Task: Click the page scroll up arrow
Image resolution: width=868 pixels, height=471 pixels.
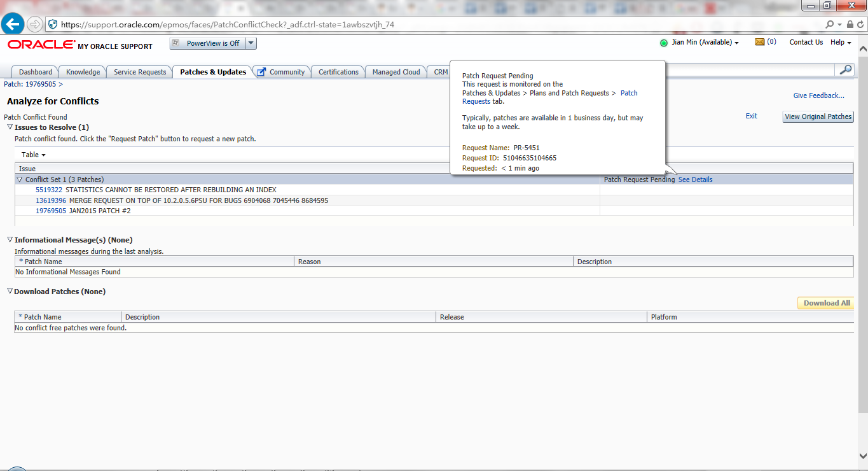Action: tap(863, 48)
